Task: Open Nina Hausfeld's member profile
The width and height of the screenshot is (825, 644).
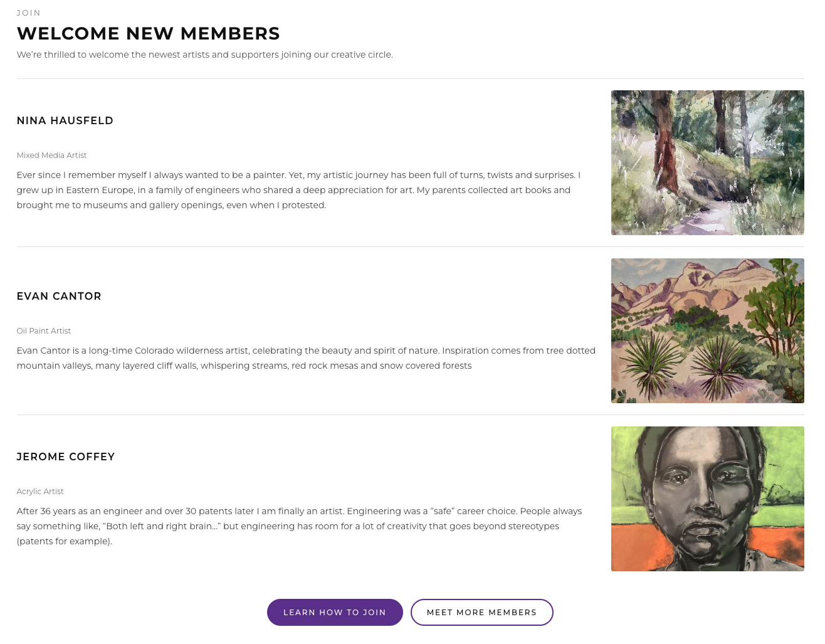Action: click(65, 120)
